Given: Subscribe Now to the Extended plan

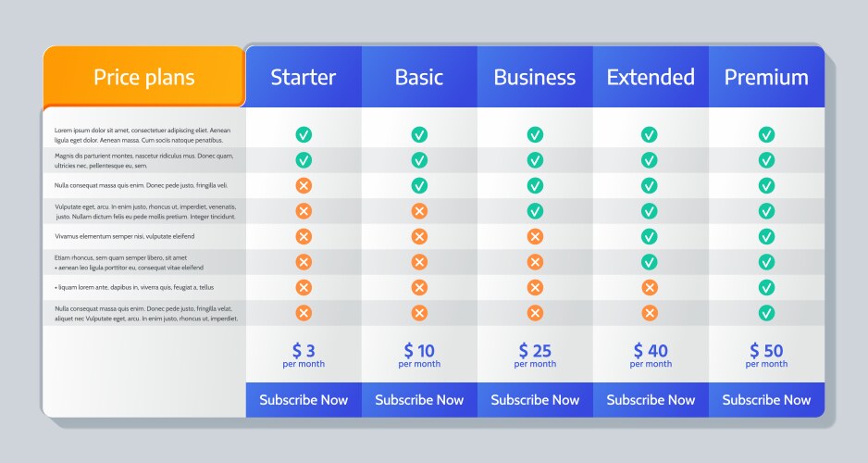Looking at the screenshot, I should coord(651,400).
